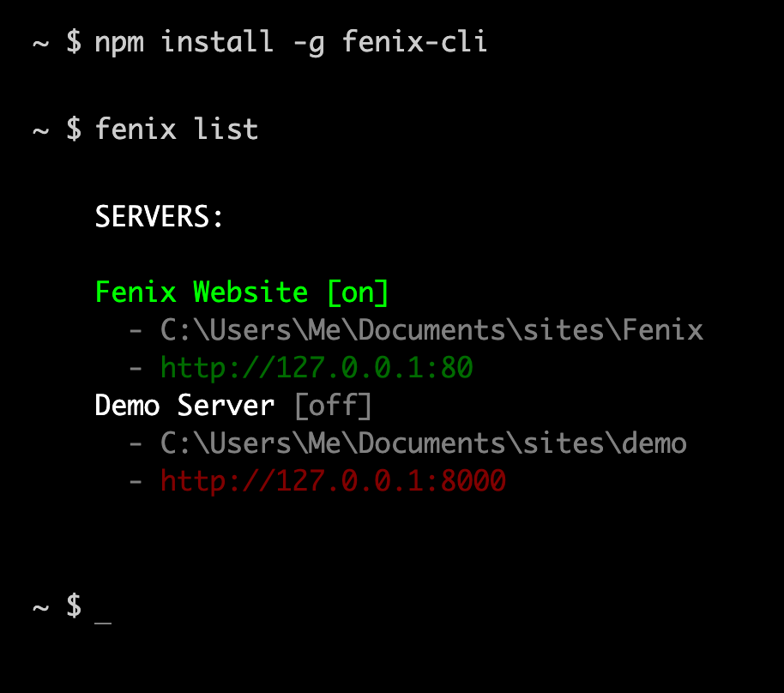784x693 pixels.
Task: Click the [on] status indicator
Action: 358,293
